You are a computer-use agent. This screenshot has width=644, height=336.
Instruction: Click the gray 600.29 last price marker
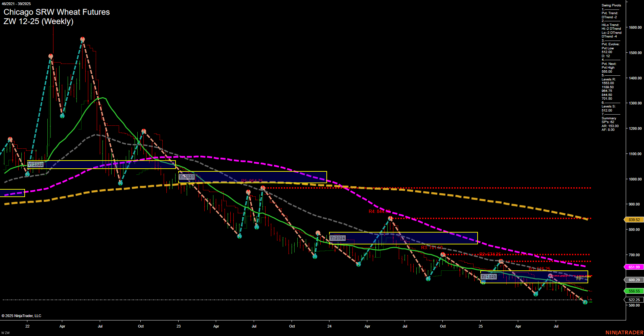pyautogui.click(x=634, y=280)
